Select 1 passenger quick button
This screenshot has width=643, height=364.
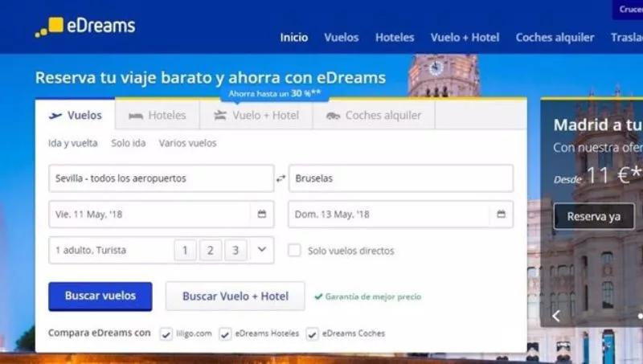185,251
